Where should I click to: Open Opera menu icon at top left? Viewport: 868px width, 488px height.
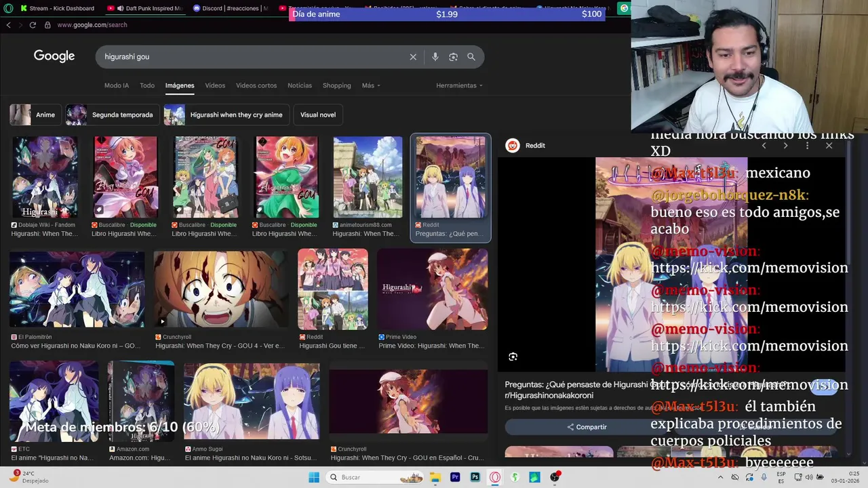[8, 8]
